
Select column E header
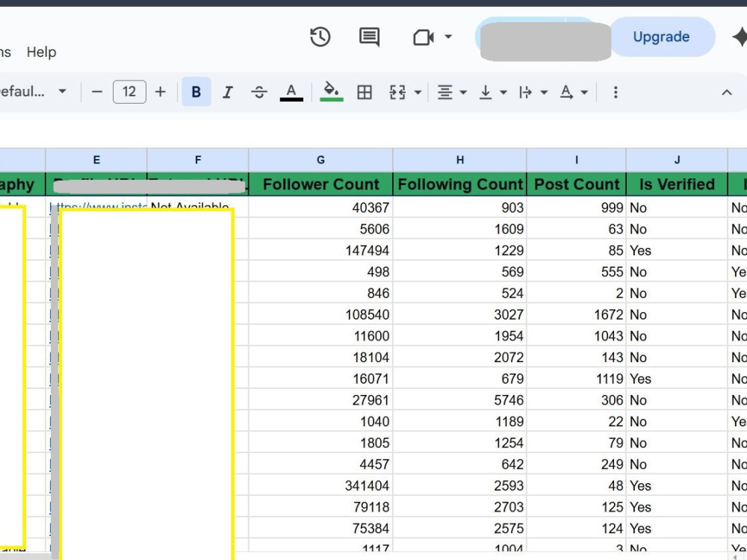click(x=96, y=160)
